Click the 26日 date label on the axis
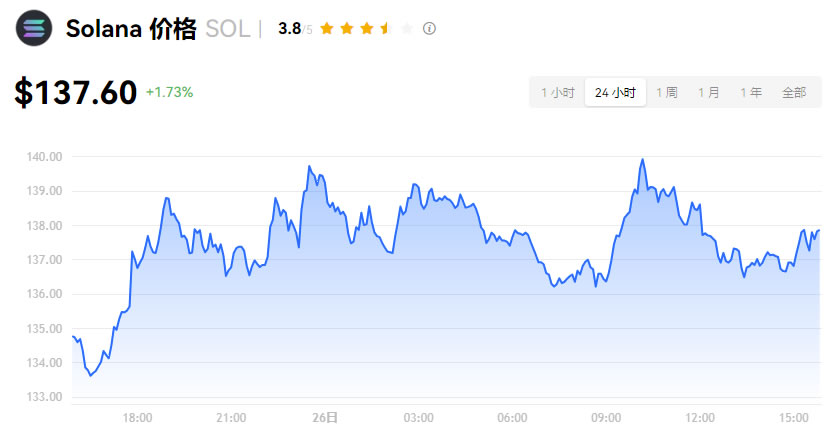Viewport: 835px width, 447px height. coord(324,417)
